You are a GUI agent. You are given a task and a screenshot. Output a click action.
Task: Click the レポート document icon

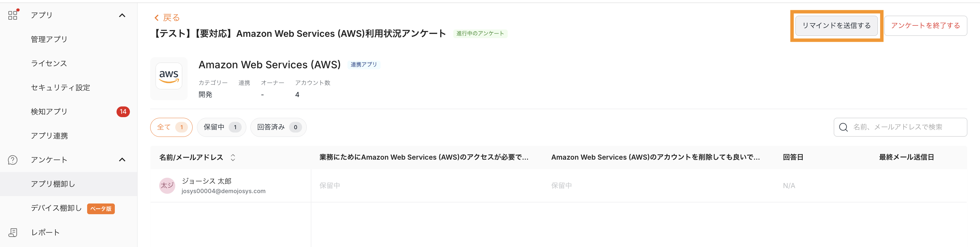(x=13, y=233)
